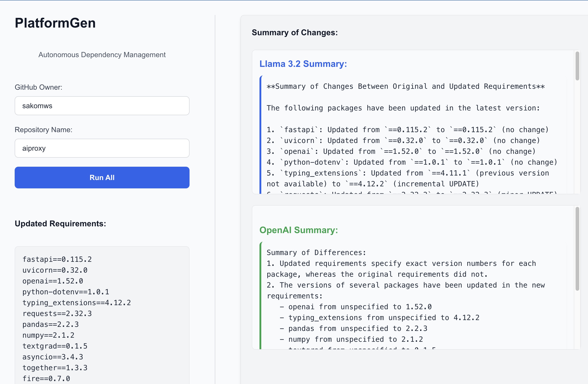Click the Repository Name label

pyautogui.click(x=44, y=130)
